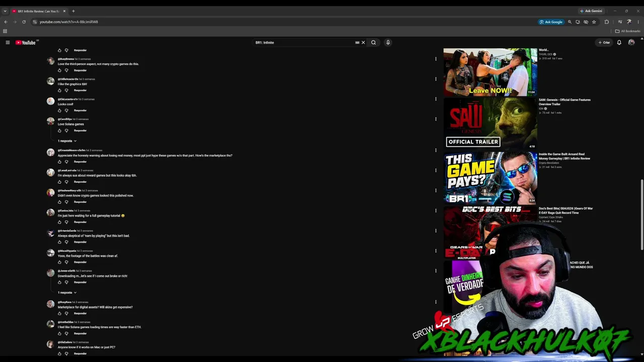644x362 pixels.
Task: Click the page vertical scrollbar thumb
Action: click(x=641, y=215)
